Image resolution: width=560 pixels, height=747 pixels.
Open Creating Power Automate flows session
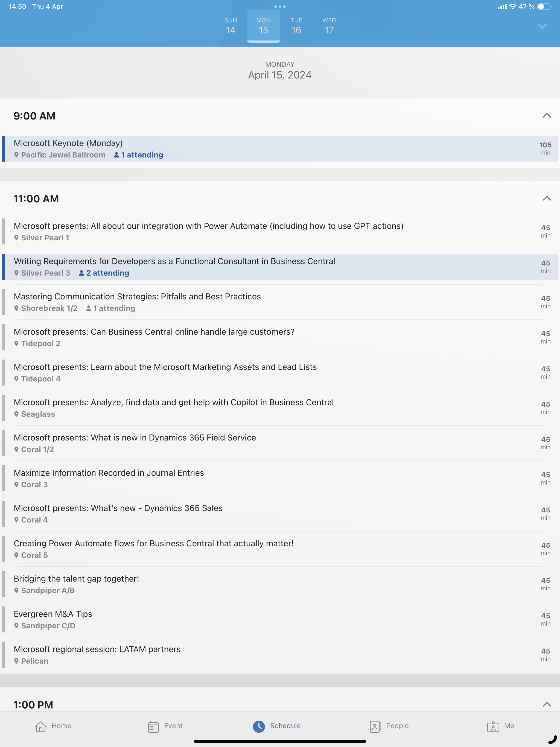[280, 549]
